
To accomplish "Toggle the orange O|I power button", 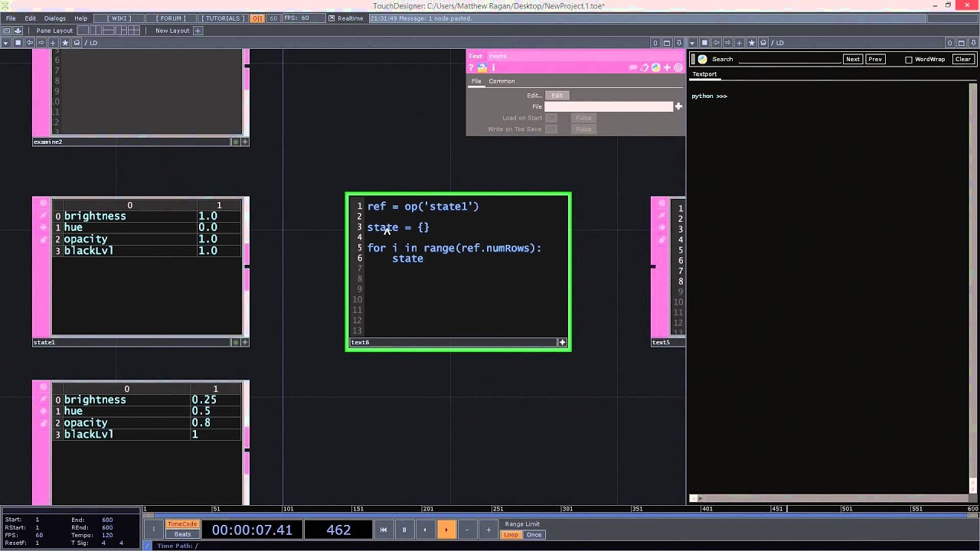I will (257, 18).
